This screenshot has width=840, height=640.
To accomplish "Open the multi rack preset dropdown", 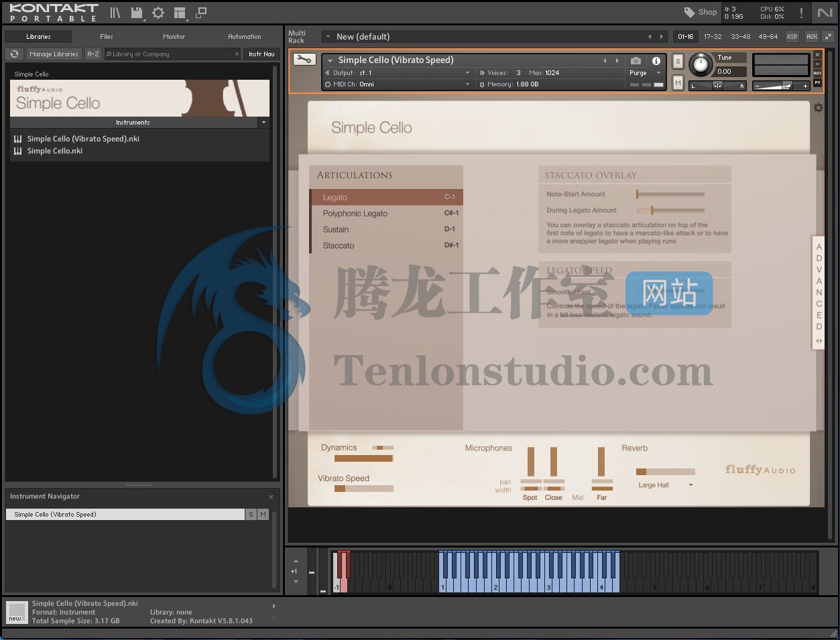I will click(x=328, y=37).
